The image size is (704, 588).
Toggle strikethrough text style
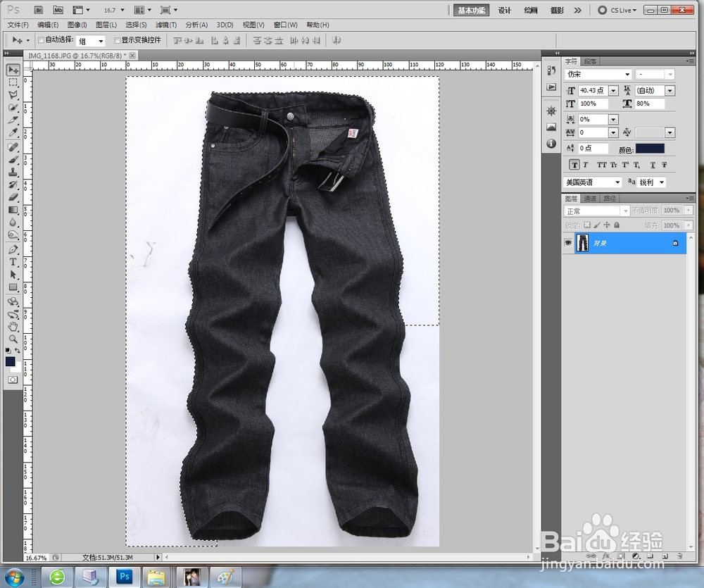coord(664,165)
